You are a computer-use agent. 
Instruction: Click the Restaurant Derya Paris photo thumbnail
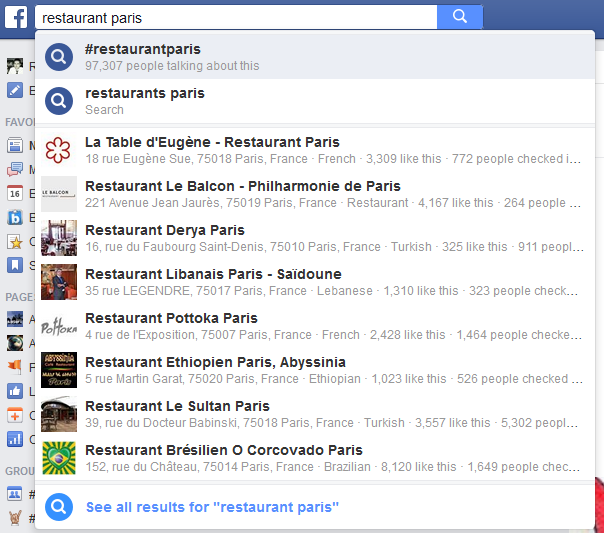(59, 238)
